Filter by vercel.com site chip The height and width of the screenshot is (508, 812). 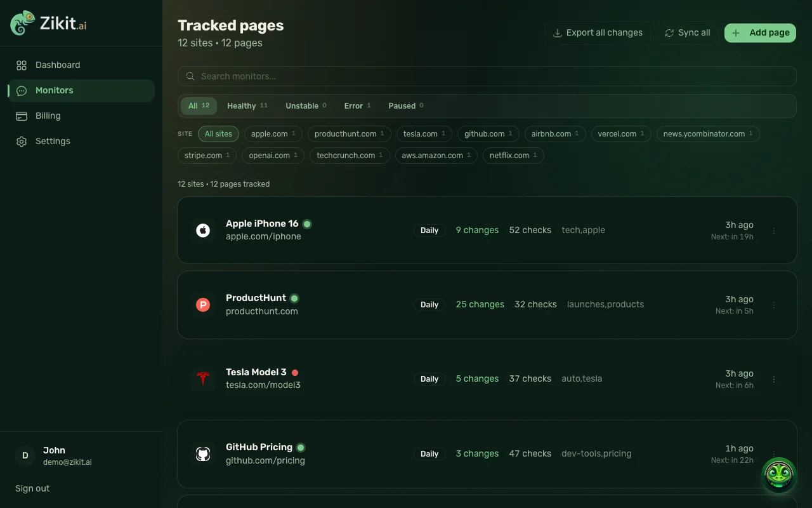(x=621, y=134)
